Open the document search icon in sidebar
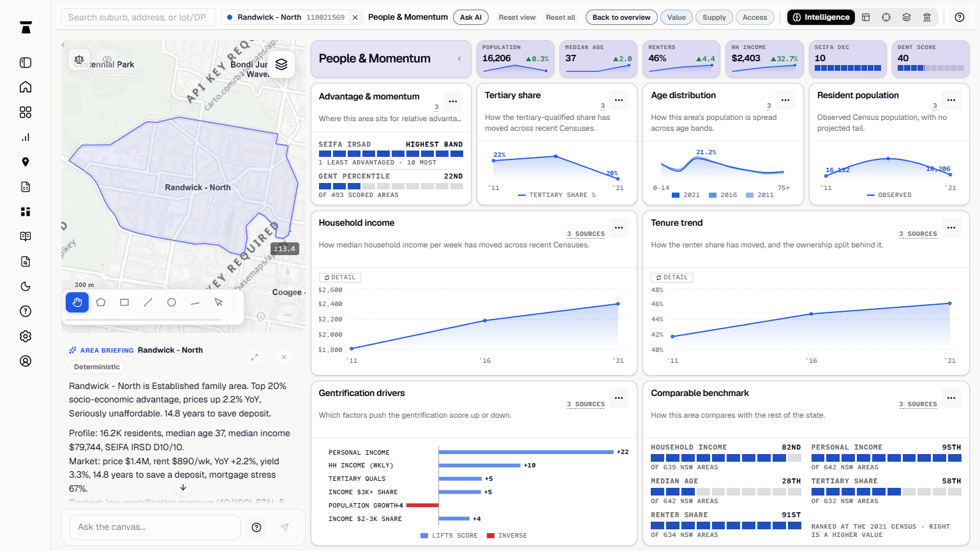Viewport: 980px width, 551px height. (x=26, y=261)
